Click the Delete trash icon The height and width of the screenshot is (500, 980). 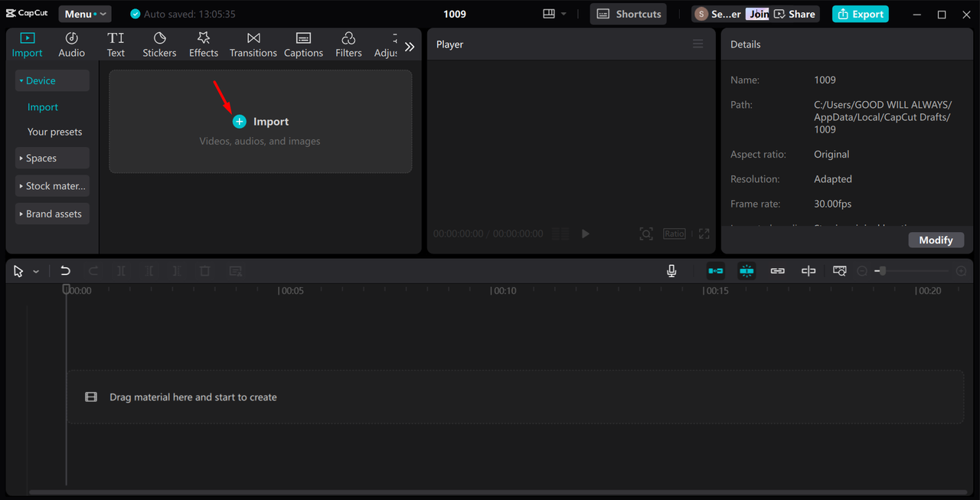pyautogui.click(x=204, y=271)
